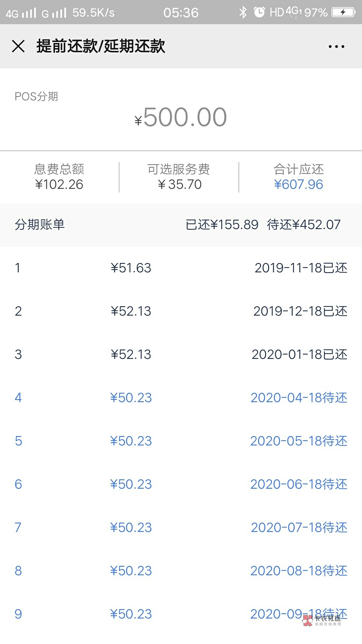362x644 pixels.
Task: Tap the Bluetooth status bar icon
Action: click(243, 12)
